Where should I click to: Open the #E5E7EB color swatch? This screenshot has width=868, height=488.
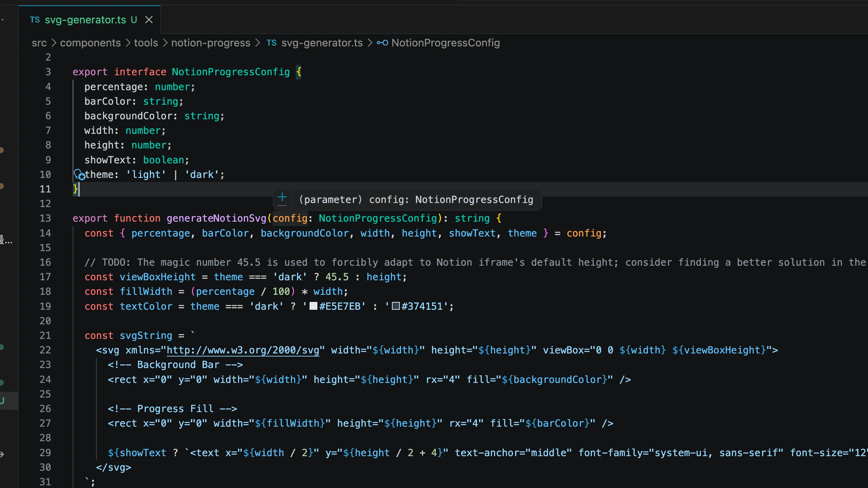pyautogui.click(x=313, y=306)
